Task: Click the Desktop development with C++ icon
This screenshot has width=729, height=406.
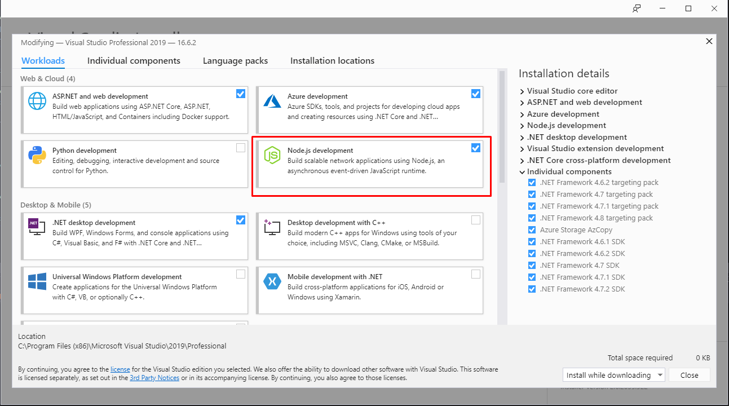Action: pos(272,227)
